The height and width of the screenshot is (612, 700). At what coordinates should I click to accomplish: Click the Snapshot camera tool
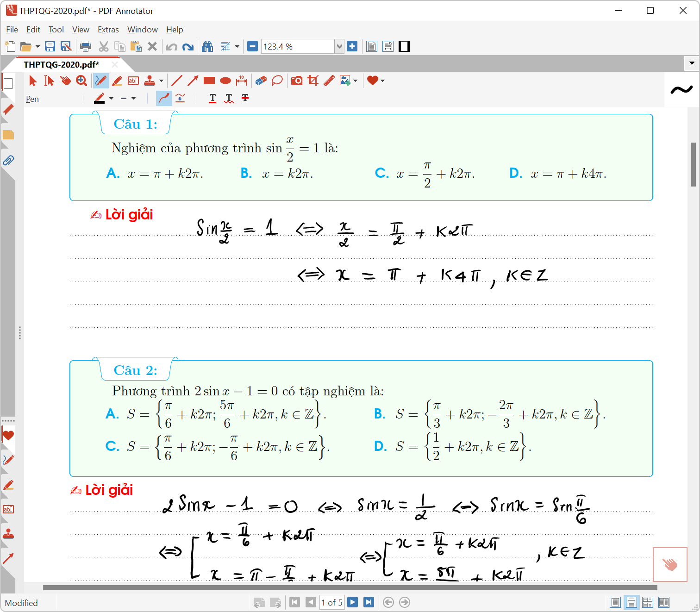(x=297, y=81)
